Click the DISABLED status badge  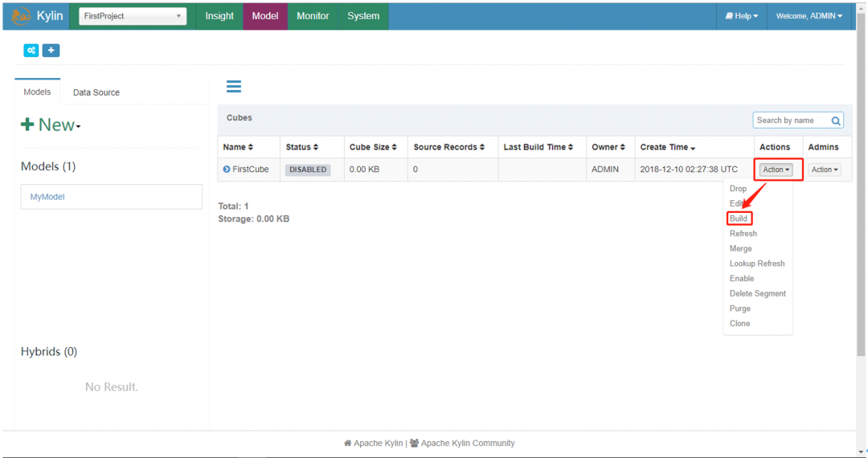tap(308, 170)
